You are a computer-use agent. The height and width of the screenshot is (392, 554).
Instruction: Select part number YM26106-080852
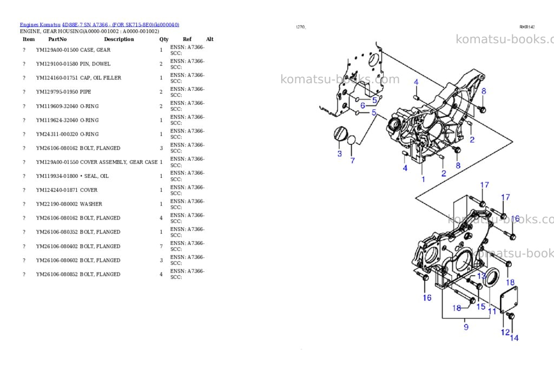pyautogui.click(x=57, y=275)
